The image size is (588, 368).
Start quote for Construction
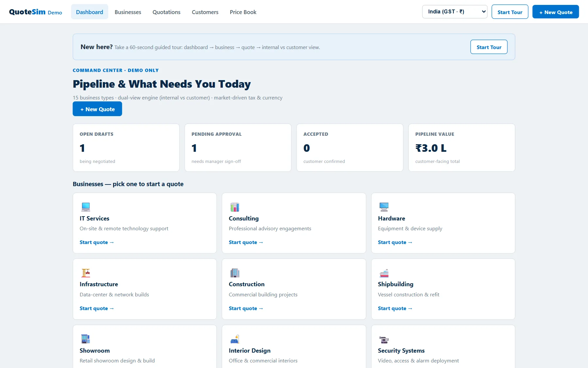(246, 308)
